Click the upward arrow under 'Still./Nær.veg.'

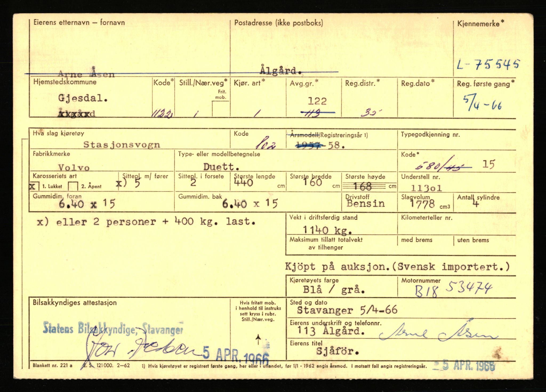[x=258, y=340]
